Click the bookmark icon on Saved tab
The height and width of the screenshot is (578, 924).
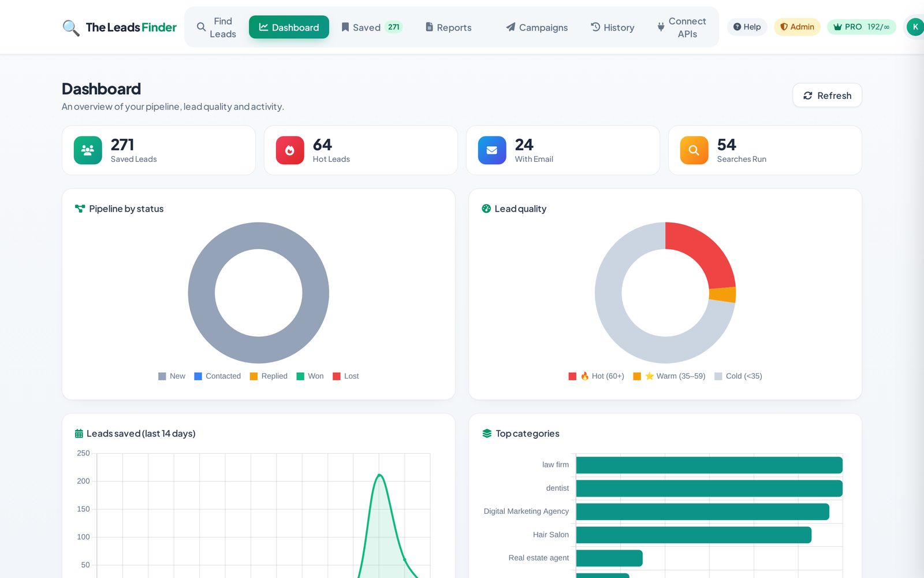(x=345, y=27)
